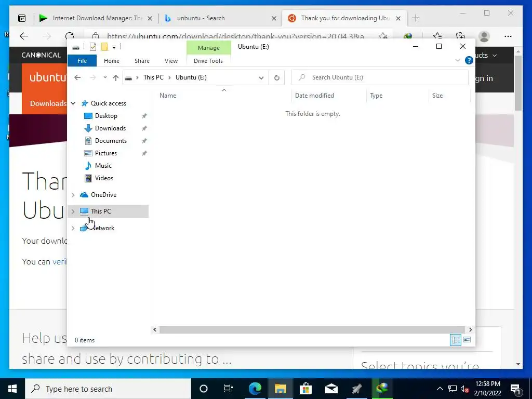Expand the Network tree node

[73, 228]
